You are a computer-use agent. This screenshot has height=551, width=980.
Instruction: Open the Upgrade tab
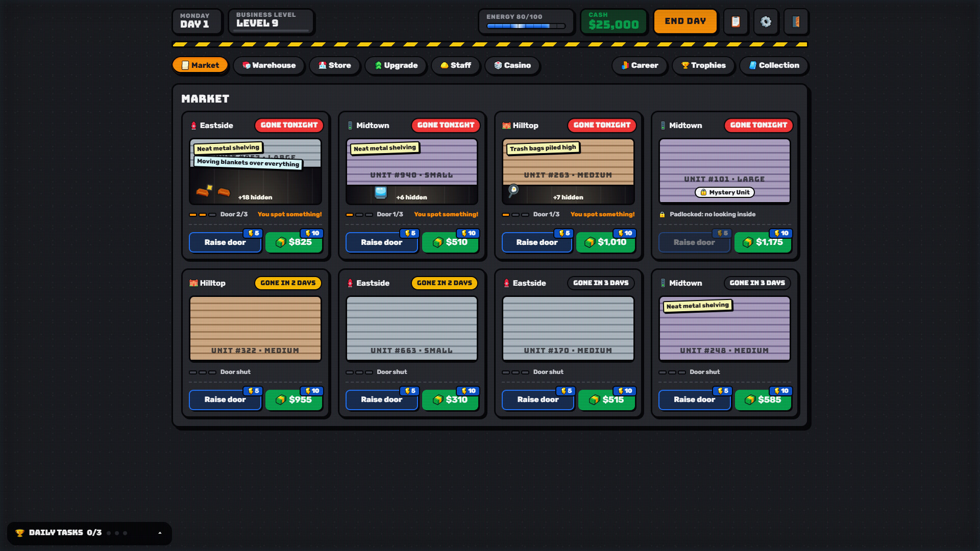[x=396, y=65]
